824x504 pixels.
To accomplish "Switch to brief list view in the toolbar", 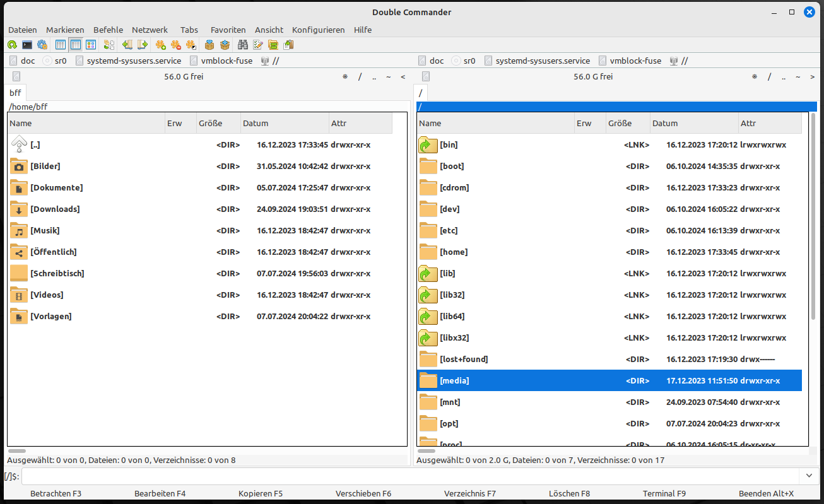I will pyautogui.click(x=61, y=45).
